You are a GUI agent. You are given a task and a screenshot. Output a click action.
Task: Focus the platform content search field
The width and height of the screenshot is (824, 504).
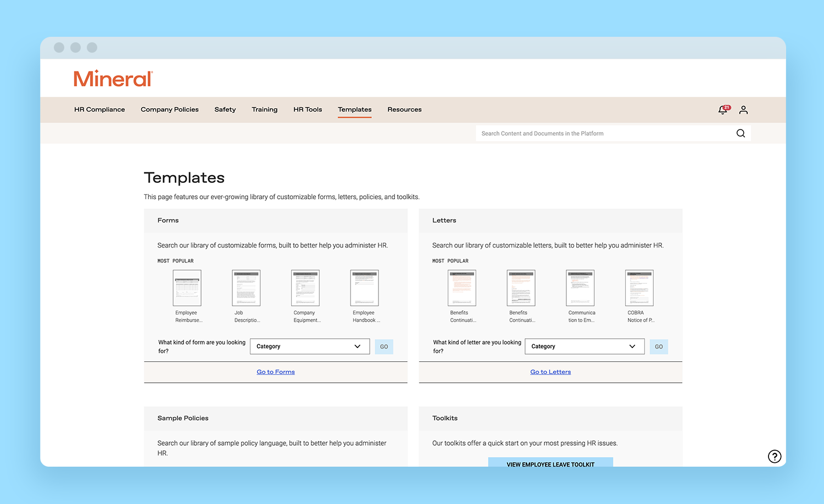click(604, 133)
